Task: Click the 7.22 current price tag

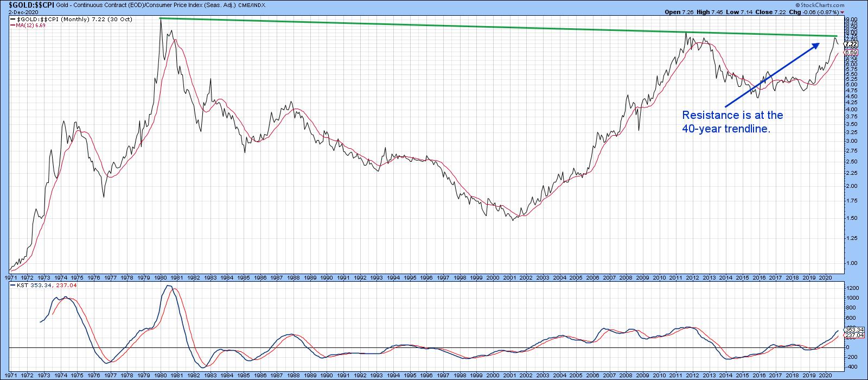Action: point(839,44)
